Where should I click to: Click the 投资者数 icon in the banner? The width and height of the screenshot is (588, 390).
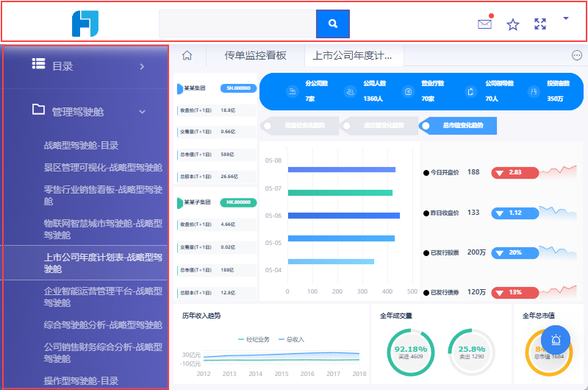534,91
